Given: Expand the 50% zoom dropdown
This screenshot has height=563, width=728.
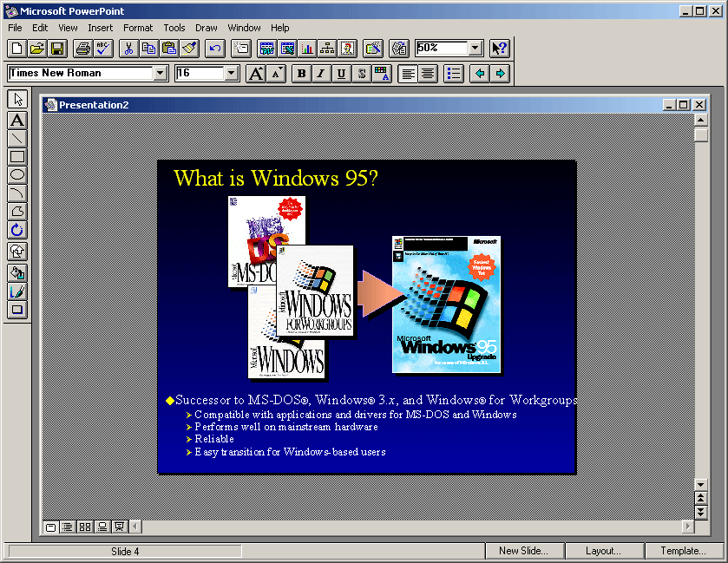Looking at the screenshot, I should click(x=475, y=49).
